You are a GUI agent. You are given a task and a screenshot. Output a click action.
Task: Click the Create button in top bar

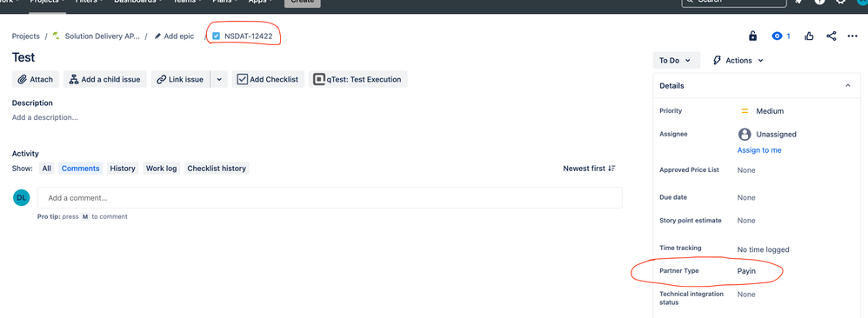(x=303, y=3)
